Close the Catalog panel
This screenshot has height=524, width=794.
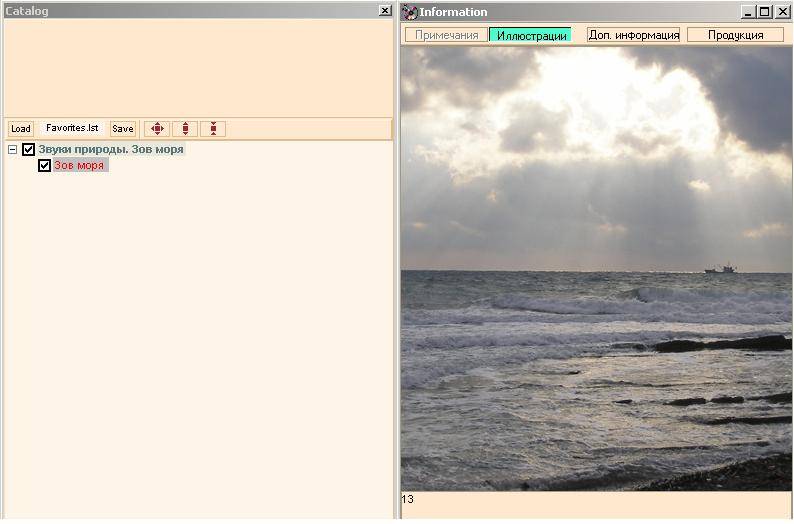click(x=385, y=11)
